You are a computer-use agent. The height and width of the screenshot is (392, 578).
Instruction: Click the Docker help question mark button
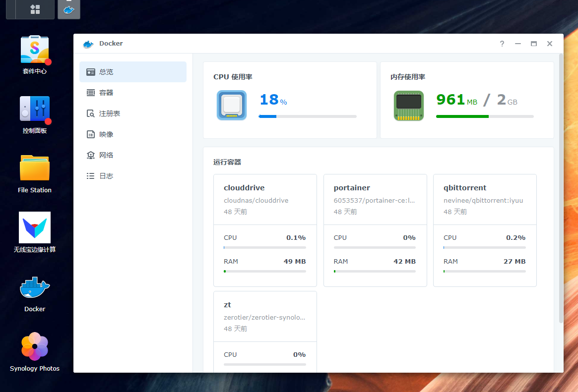tap(502, 44)
